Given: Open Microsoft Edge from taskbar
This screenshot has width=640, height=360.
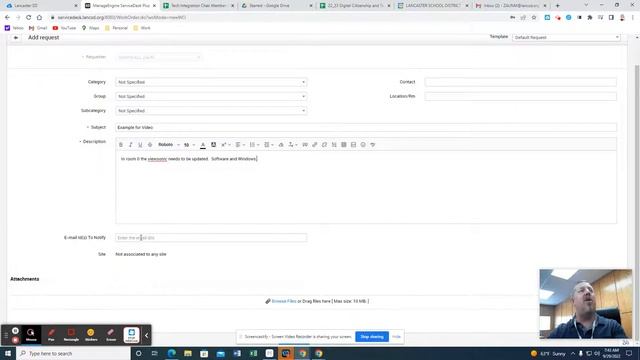Looking at the screenshot, I should pos(171,353).
